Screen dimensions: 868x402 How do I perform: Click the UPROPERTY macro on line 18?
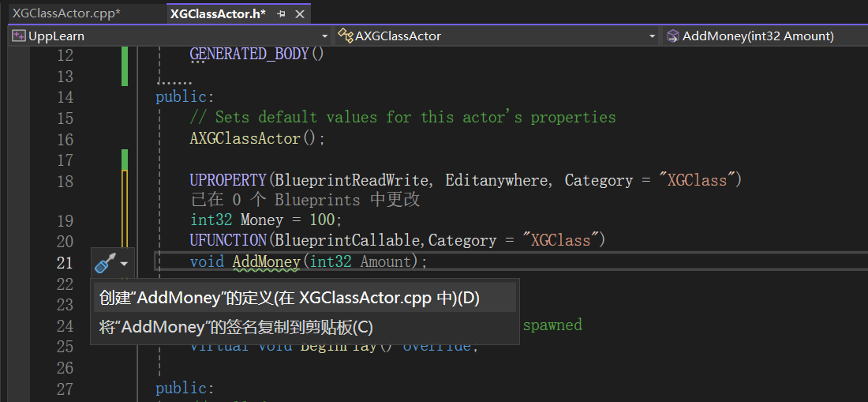[229, 180]
